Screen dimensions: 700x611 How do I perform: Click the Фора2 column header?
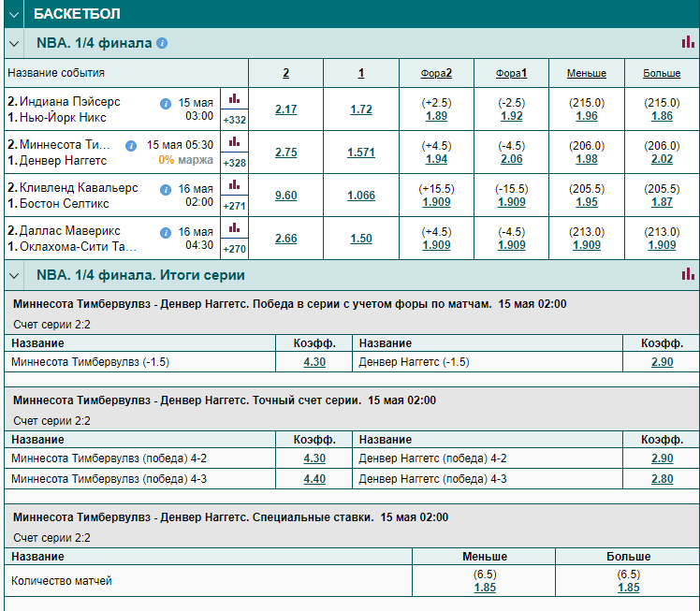436,73
